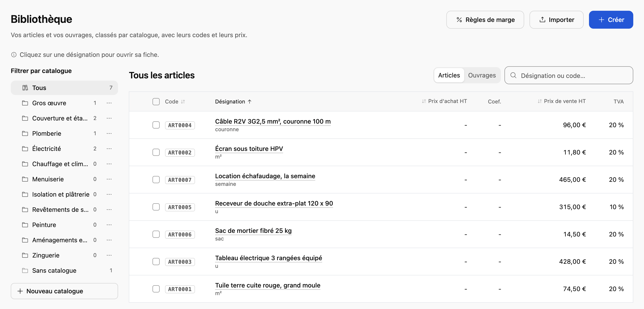Open options menu for Plomberie catalogue
Screen dimensions: 644x309
pos(109,133)
